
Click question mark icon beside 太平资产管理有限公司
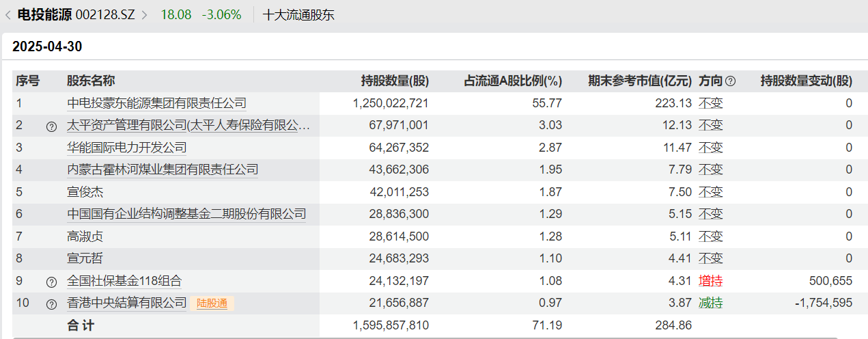(51, 126)
